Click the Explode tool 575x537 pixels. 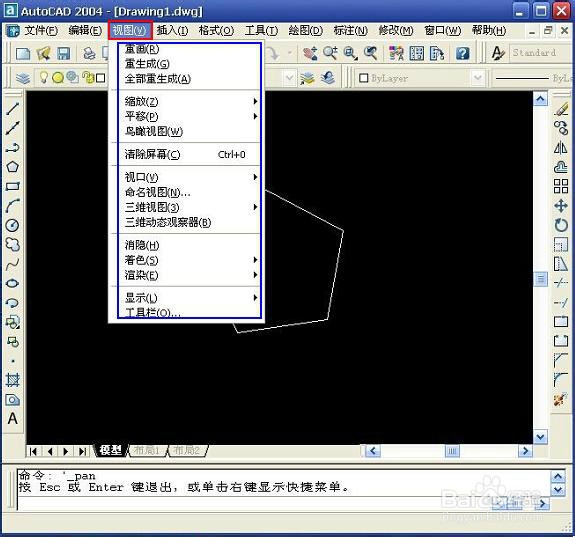tap(561, 399)
